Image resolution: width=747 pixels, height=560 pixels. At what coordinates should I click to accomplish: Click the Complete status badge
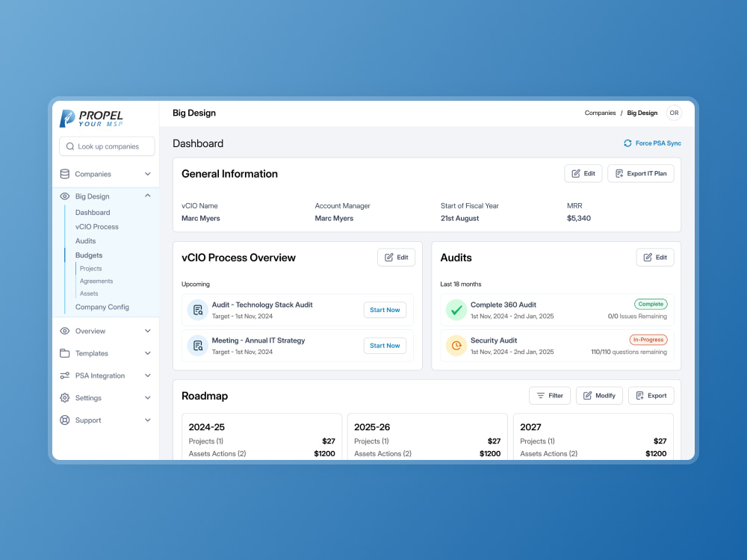[651, 305]
